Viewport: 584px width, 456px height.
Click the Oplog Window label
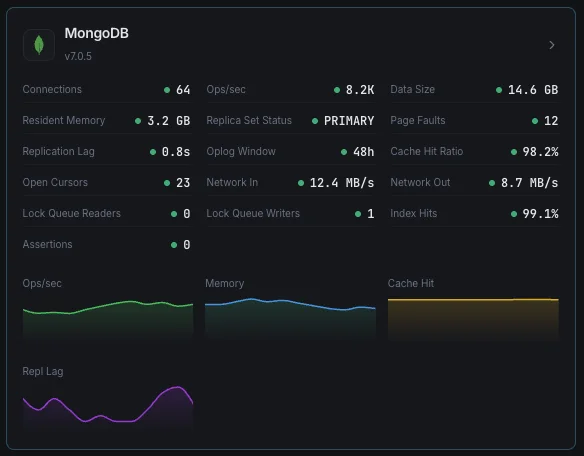[241, 151]
